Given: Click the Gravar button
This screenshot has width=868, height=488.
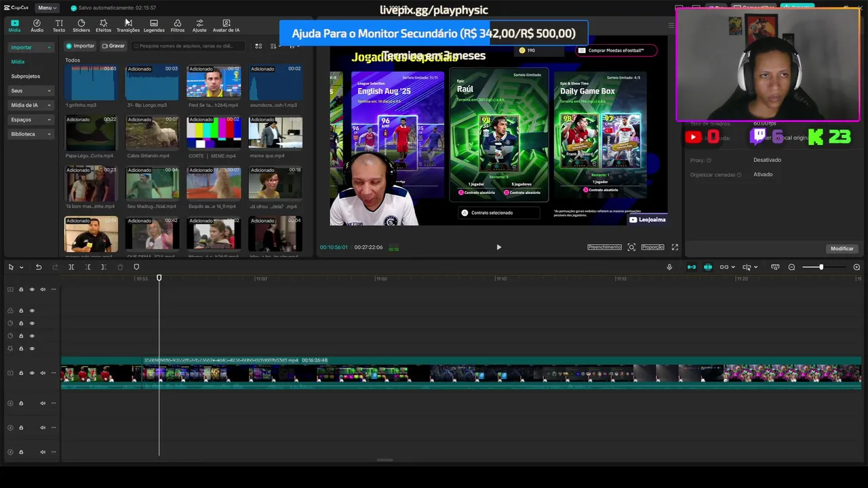Looking at the screenshot, I should [x=113, y=46].
